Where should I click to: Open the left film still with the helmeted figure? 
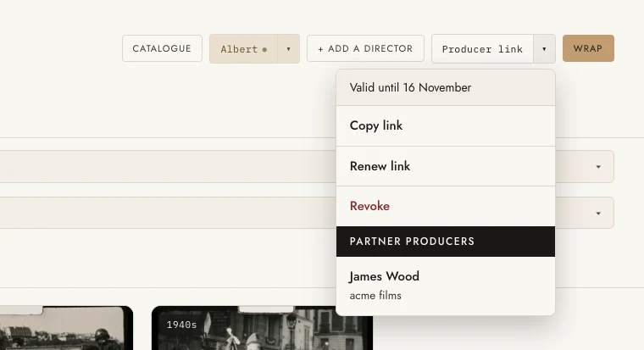[66, 328]
